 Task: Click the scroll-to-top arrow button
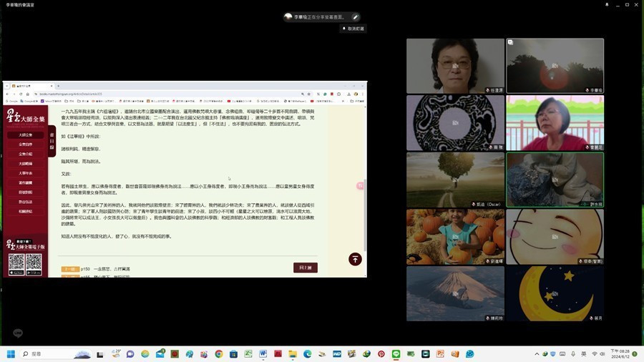coord(355,259)
